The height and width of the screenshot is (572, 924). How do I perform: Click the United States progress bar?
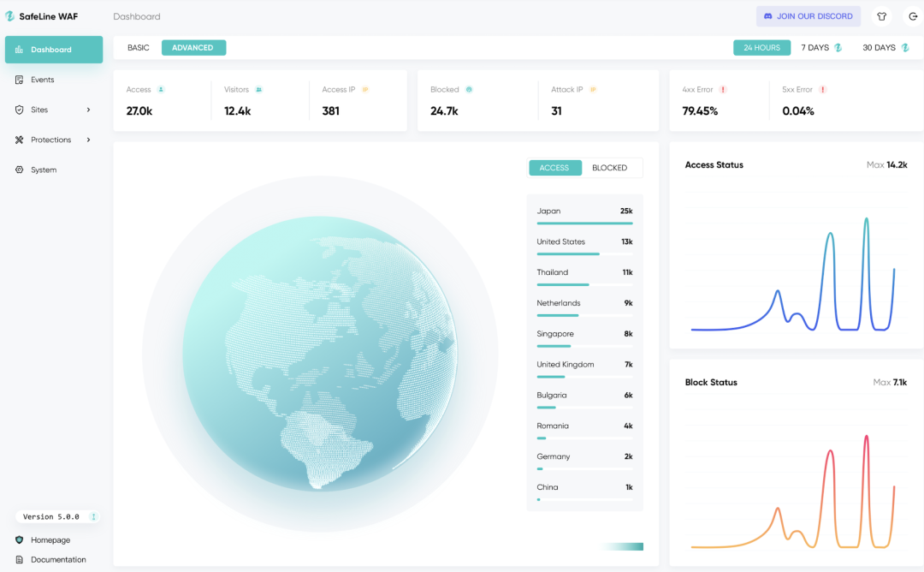(584, 254)
